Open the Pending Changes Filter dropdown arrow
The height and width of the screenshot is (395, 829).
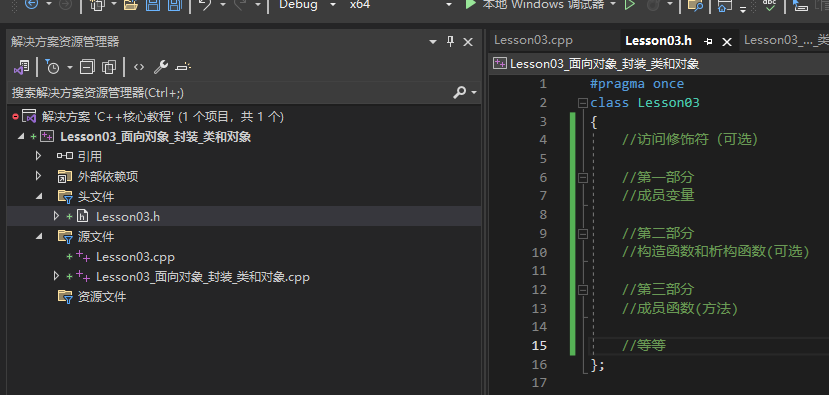[69, 68]
